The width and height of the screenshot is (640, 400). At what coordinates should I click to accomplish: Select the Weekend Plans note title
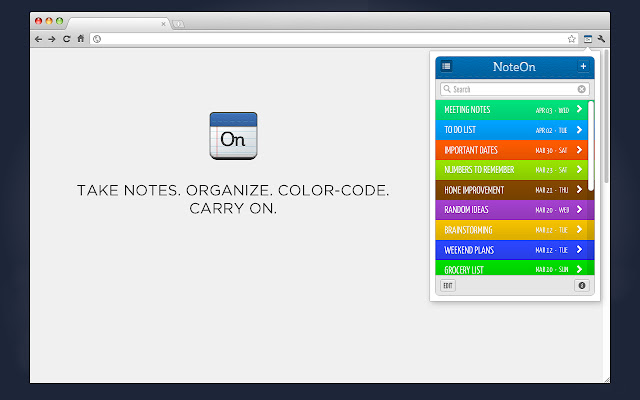pos(469,250)
